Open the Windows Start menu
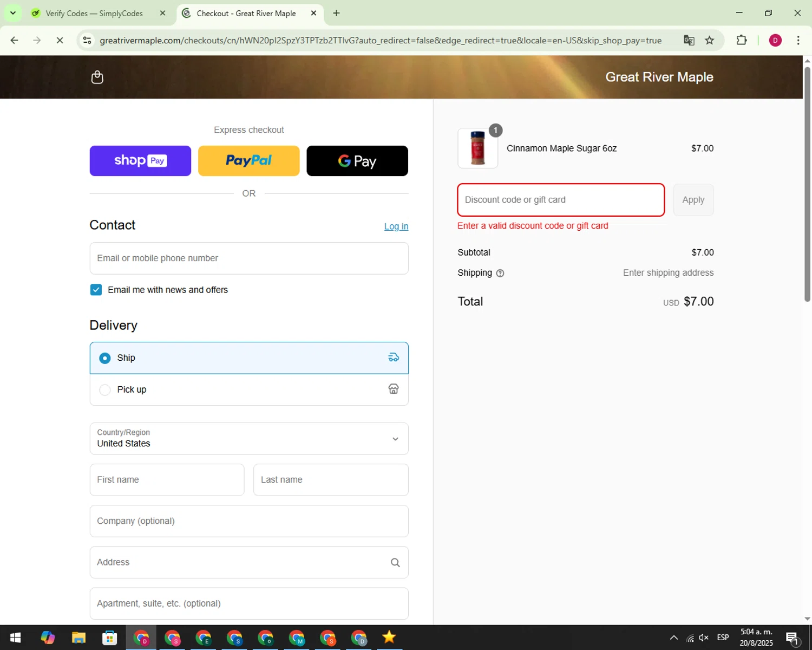This screenshot has width=812, height=650. coord(15,638)
